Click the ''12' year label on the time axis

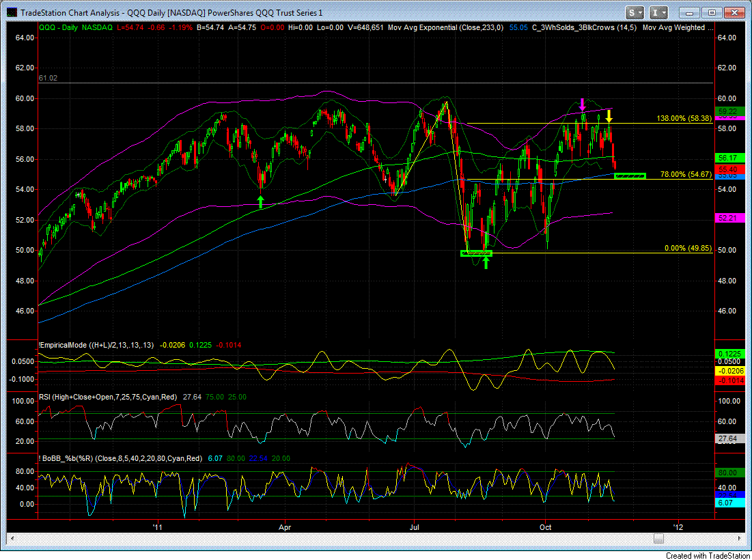pyautogui.click(x=678, y=527)
